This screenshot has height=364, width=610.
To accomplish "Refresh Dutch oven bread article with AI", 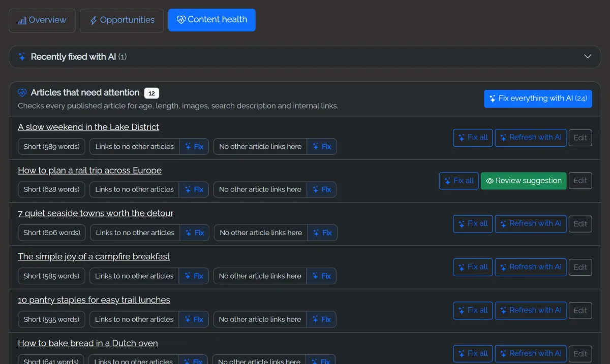I will (x=531, y=354).
